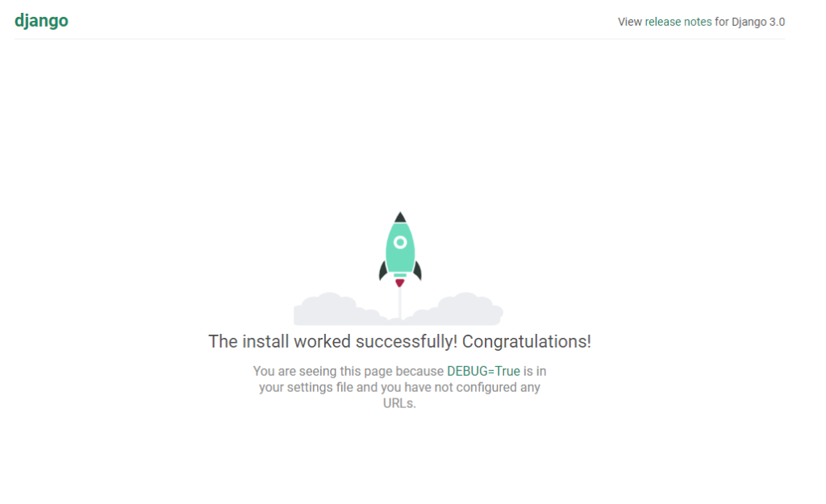Click the "your settings file and you have not configured any" line
This screenshot has height=504, width=826.
[399, 388]
